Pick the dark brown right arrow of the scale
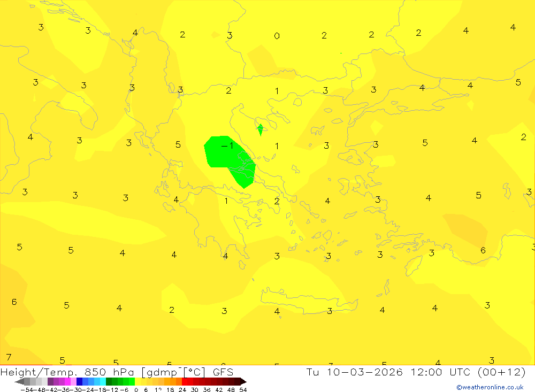535x392 pixels. point(243,381)
